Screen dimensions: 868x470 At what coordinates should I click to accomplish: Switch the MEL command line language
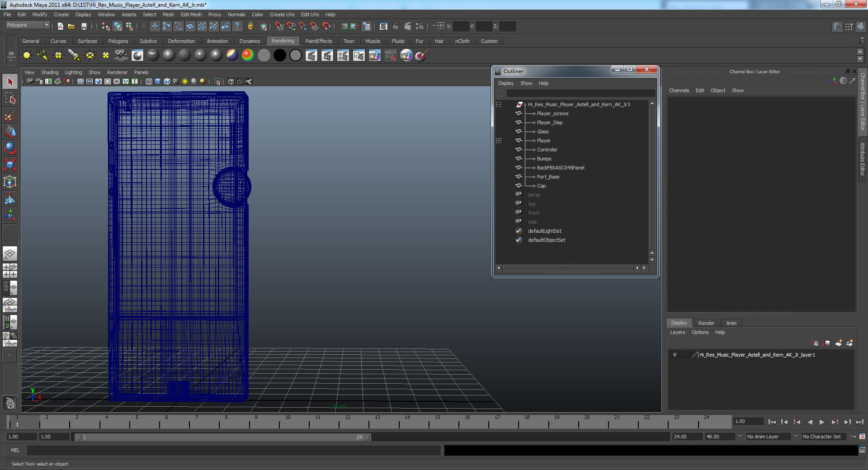[15, 450]
